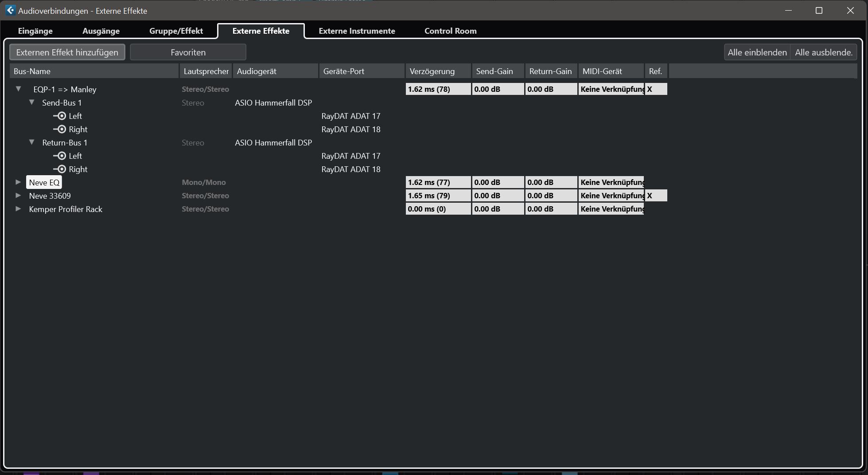The height and width of the screenshot is (475, 868).
Task: Expand the Neve 33609 bus
Action: (18, 195)
